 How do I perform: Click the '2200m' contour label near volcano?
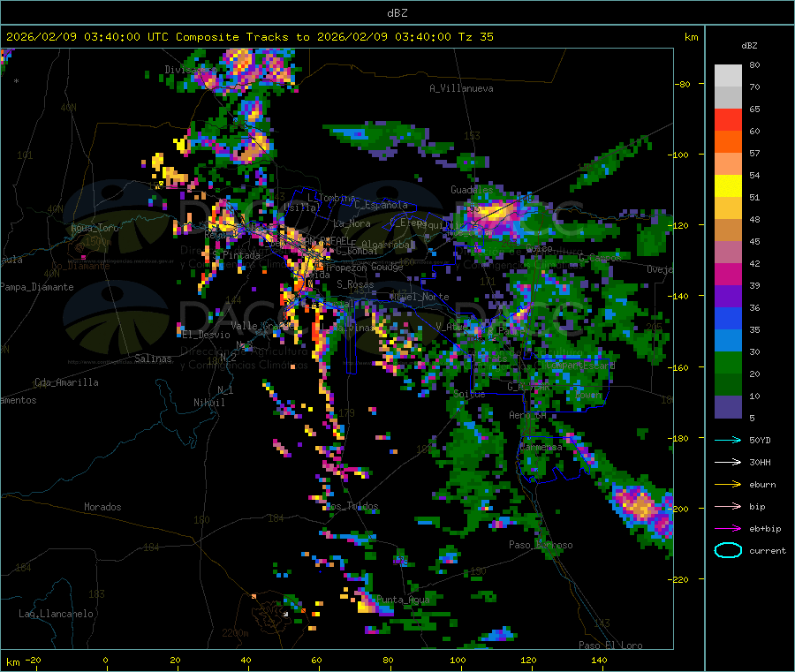[x=235, y=633]
